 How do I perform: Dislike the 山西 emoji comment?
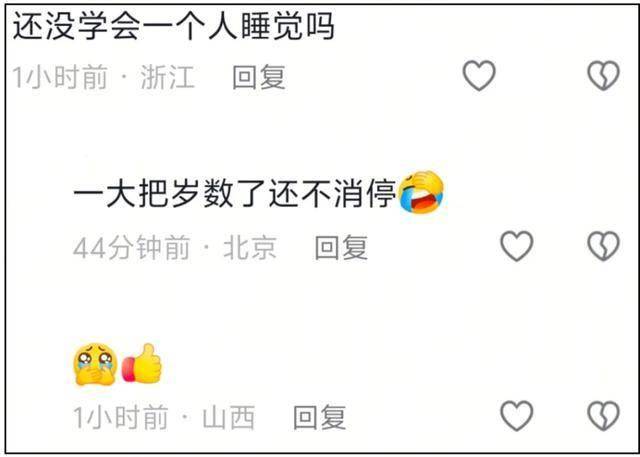[604, 416]
